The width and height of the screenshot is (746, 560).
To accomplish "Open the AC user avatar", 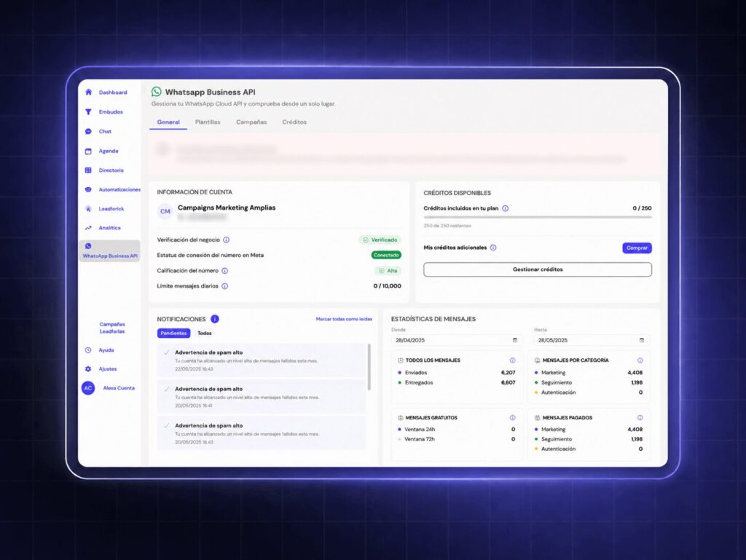I will (88, 388).
